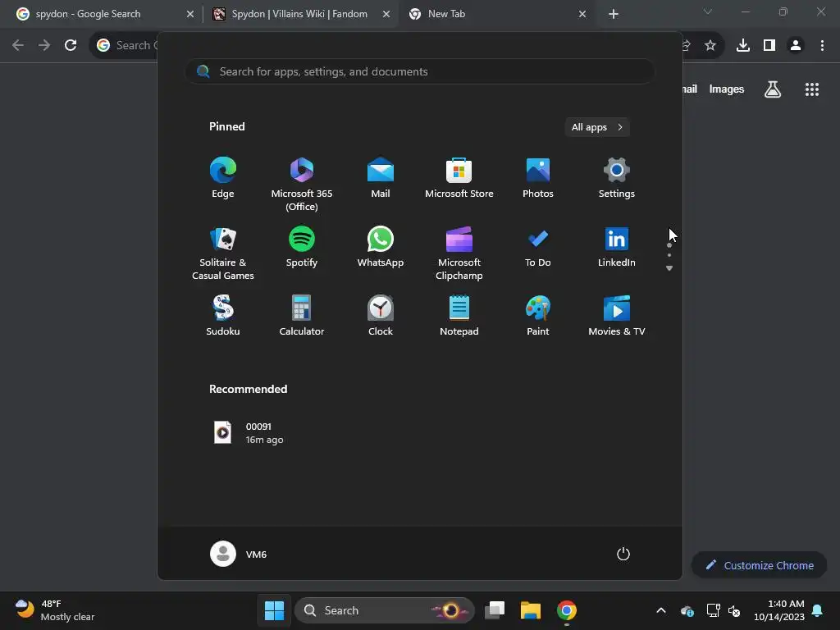Click the network tray icon
The image size is (840, 630).
coord(713,610)
